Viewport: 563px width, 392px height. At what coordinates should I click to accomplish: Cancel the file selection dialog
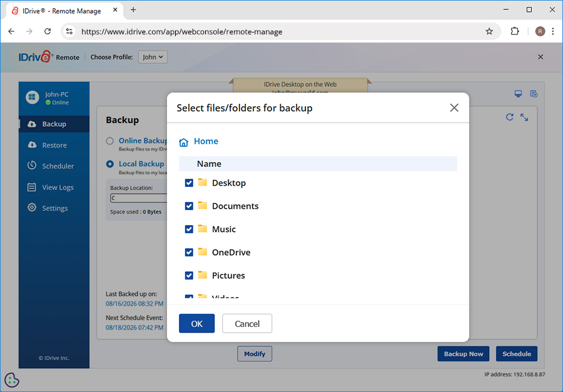[247, 323]
